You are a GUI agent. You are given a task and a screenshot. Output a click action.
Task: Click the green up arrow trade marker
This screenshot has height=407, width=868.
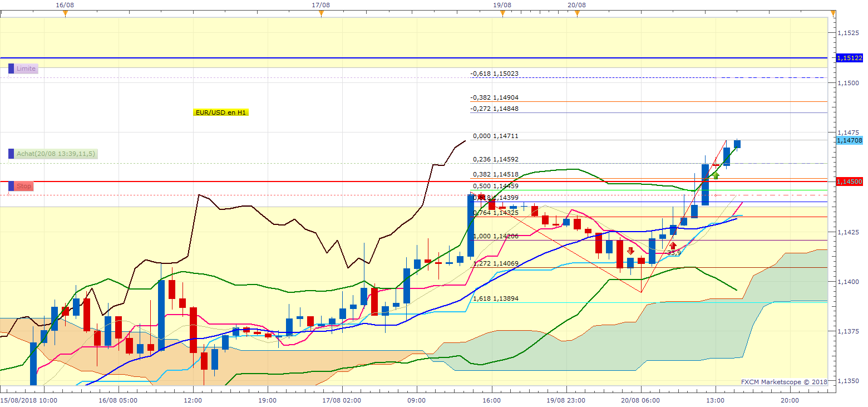[716, 175]
